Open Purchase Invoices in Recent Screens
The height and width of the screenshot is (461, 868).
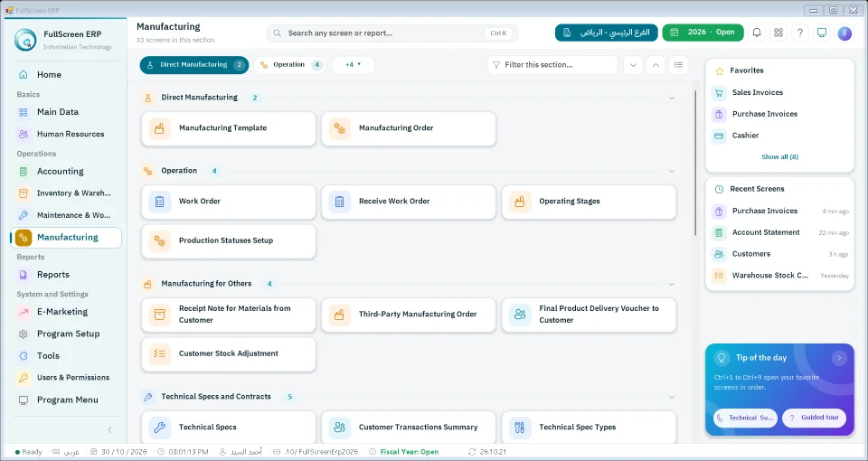(779, 211)
